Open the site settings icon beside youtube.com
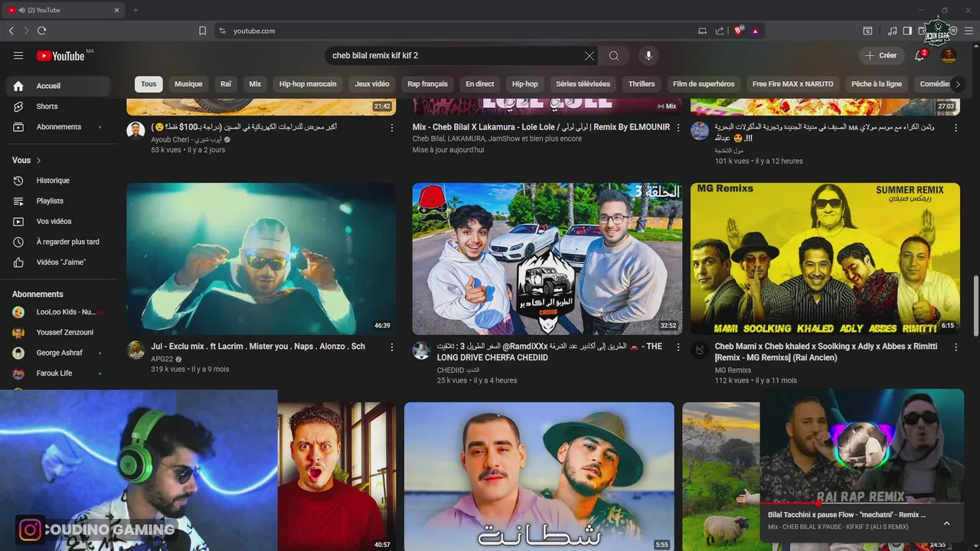This screenshot has height=551, width=980. [222, 31]
